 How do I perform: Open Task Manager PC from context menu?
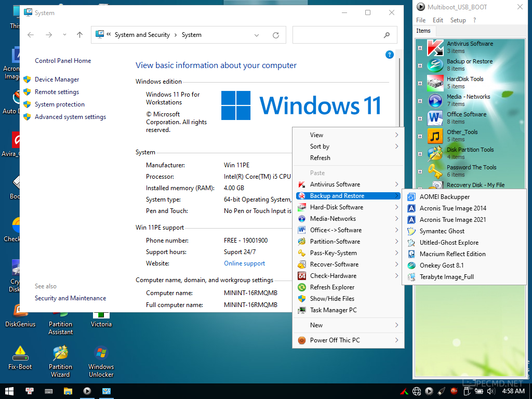click(348, 310)
